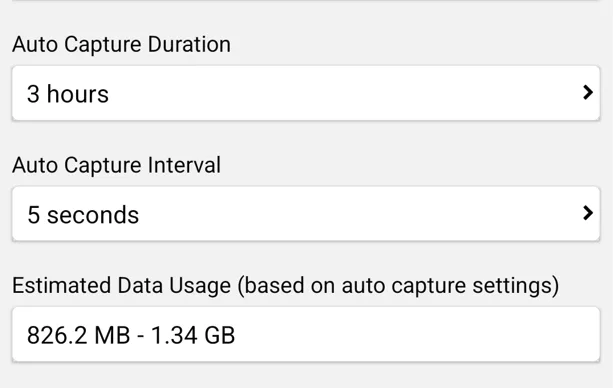Select the '5 seconds' value text
Screen dimensions: 613x388
coord(83,215)
